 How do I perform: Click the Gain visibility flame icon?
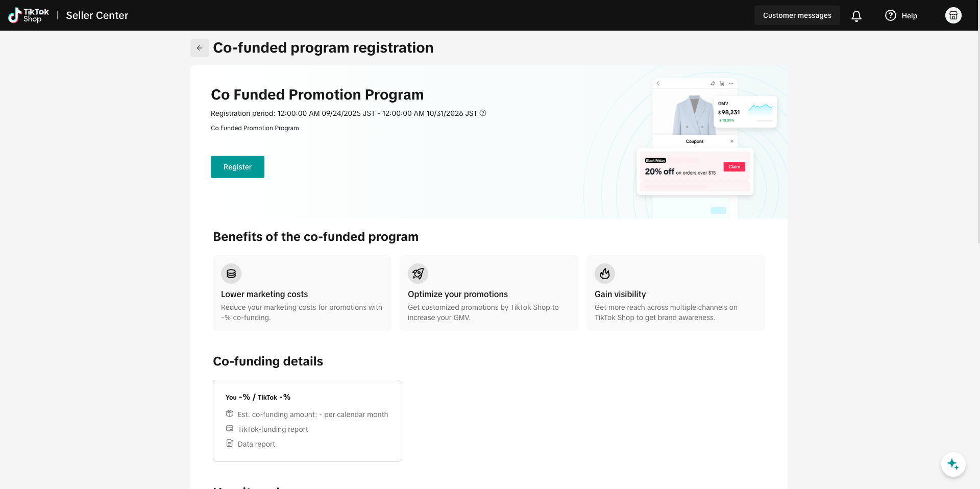(605, 274)
